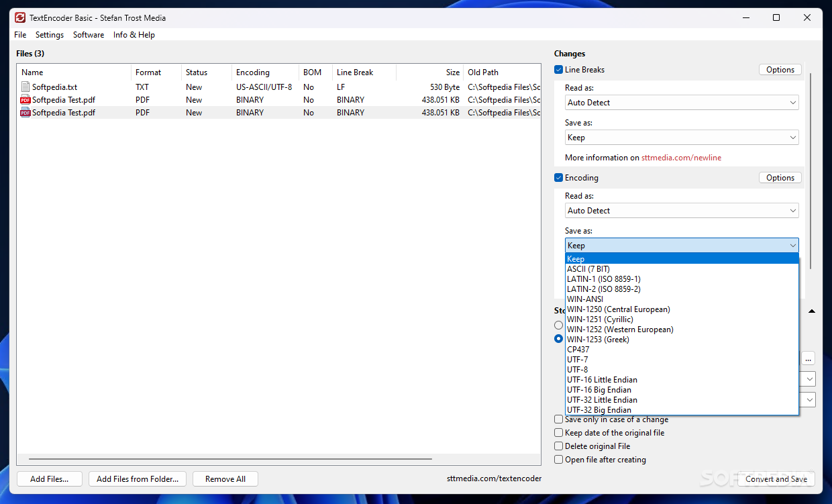Viewport: 832px width, 504px height.
Task: Click sttmedia.com/textencoder text at bottom
Action: (x=494, y=478)
